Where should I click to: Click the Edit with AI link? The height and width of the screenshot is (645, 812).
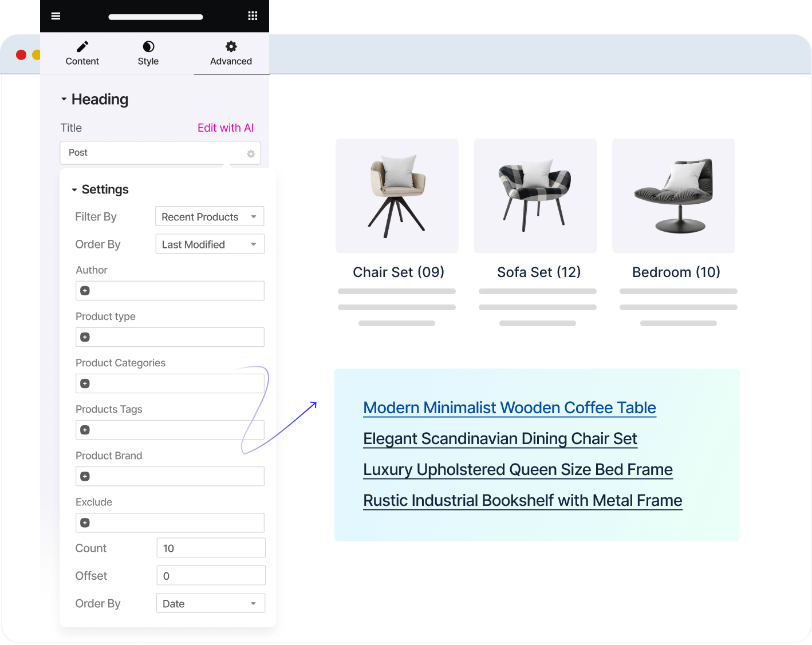(x=225, y=128)
